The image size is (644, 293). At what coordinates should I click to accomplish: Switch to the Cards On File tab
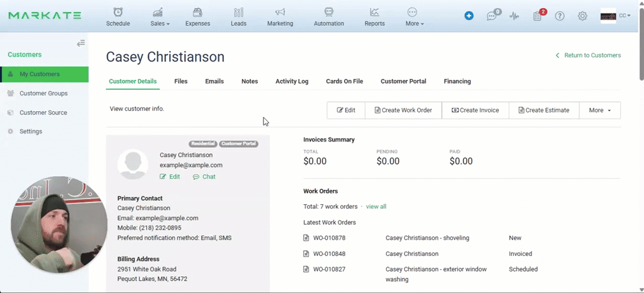(x=345, y=81)
